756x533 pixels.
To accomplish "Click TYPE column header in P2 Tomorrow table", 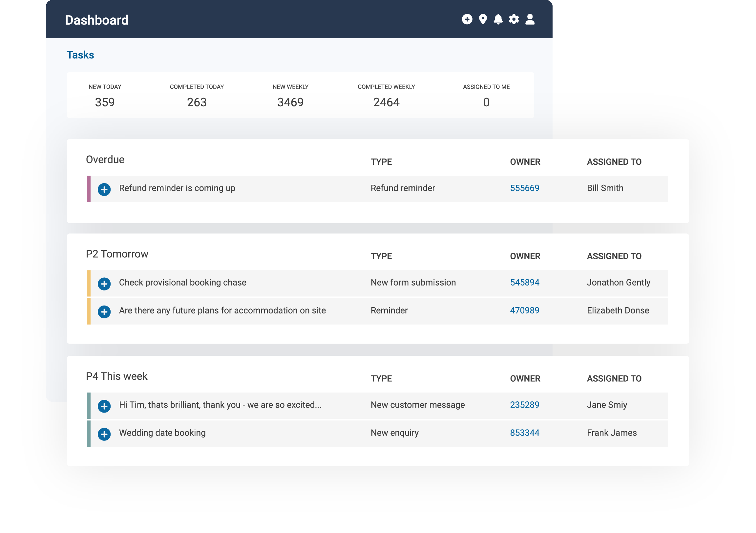I will coord(381,257).
